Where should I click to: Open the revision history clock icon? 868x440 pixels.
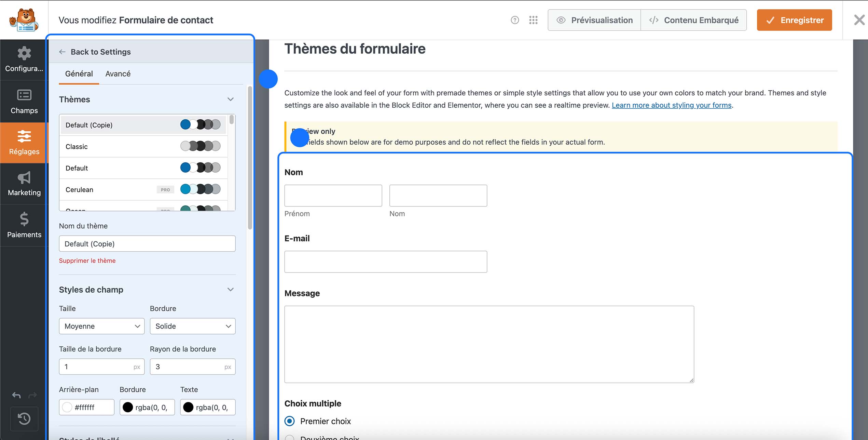pos(24,419)
